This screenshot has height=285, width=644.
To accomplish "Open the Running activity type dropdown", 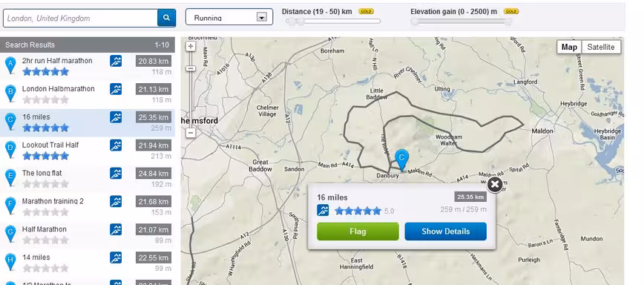I will click(x=229, y=17).
